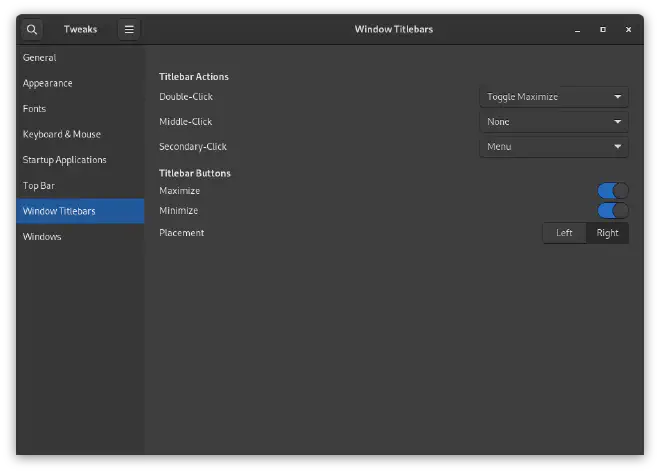This screenshot has width=660, height=473.
Task: Disable the Minimize titlebar button switch
Action: 612,211
